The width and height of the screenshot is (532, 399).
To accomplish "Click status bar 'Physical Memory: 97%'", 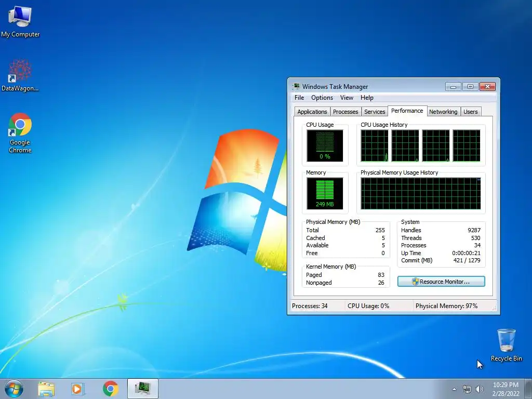I will [446, 306].
